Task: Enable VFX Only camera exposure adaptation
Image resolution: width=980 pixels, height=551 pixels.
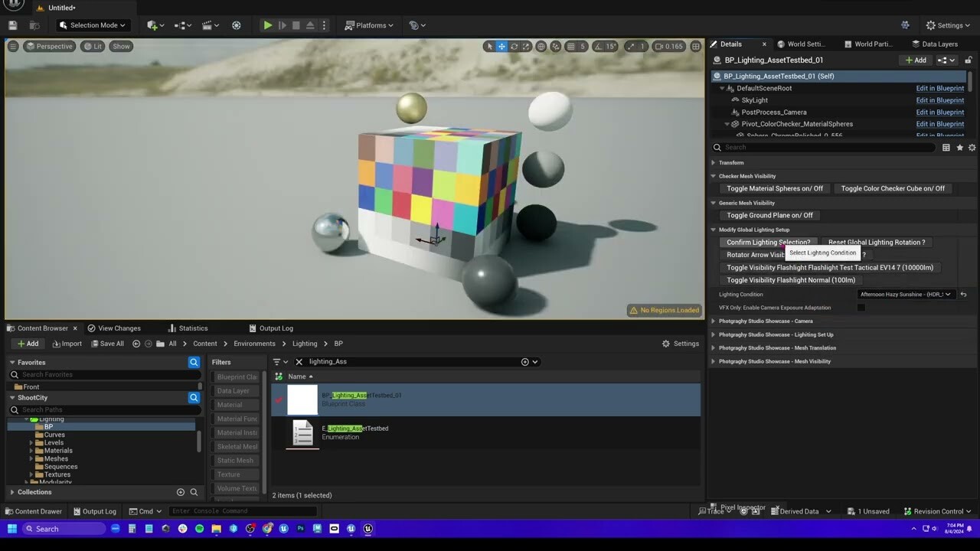Action: pos(861,307)
